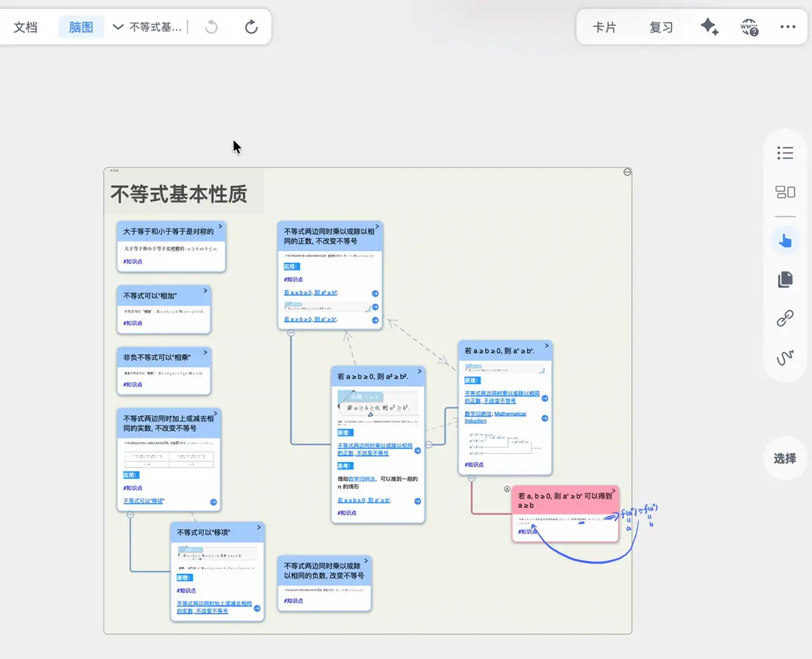Follow arrow beside embedded snippet in 正数 card
The image size is (812, 659).
pos(375,306)
